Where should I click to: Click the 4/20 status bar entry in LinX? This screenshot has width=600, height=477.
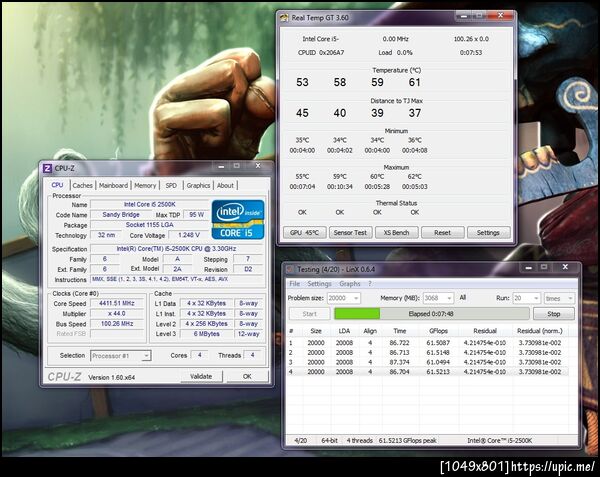pyautogui.click(x=301, y=441)
